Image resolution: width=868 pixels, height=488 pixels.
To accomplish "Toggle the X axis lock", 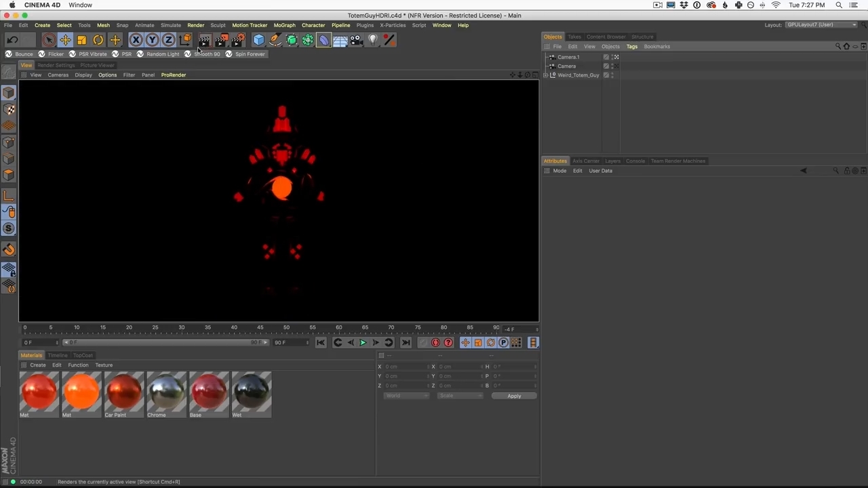I will coord(136,40).
